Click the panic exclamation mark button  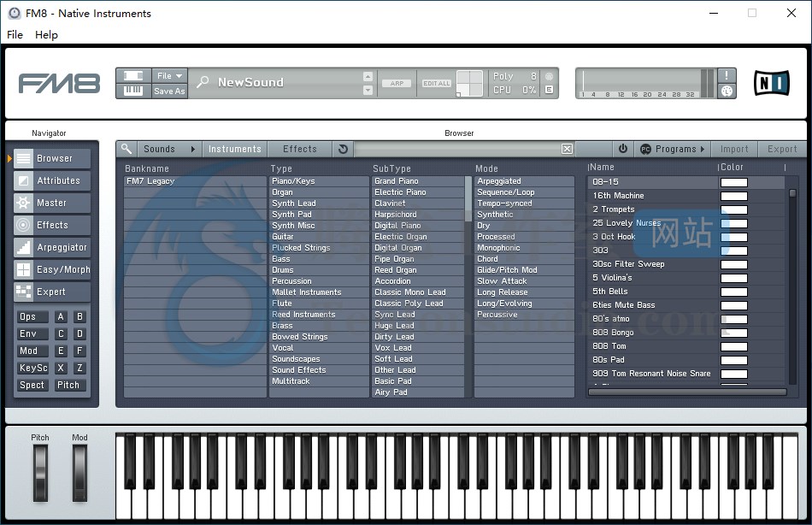[727, 75]
